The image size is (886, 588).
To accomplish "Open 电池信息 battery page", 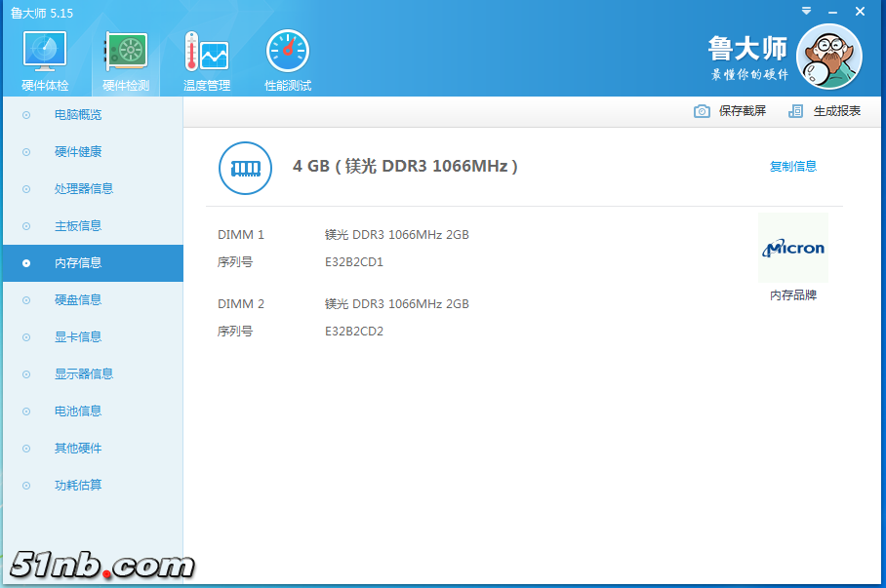I will (78, 412).
